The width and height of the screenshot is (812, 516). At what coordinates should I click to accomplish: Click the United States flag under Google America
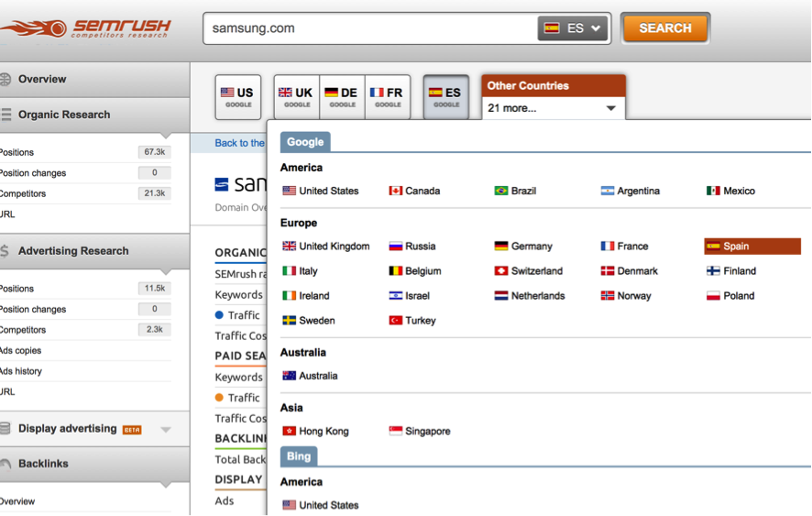pos(289,191)
